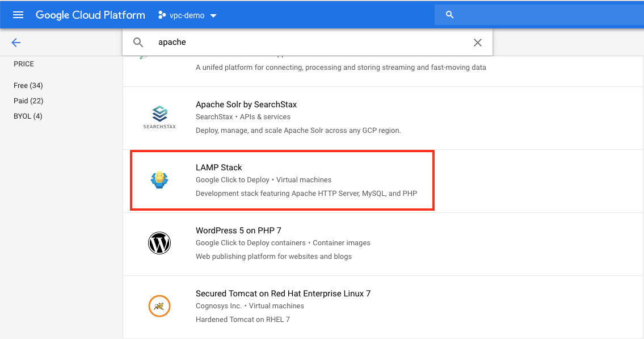
Task: Filter results by BYOL price
Action: click(x=28, y=116)
